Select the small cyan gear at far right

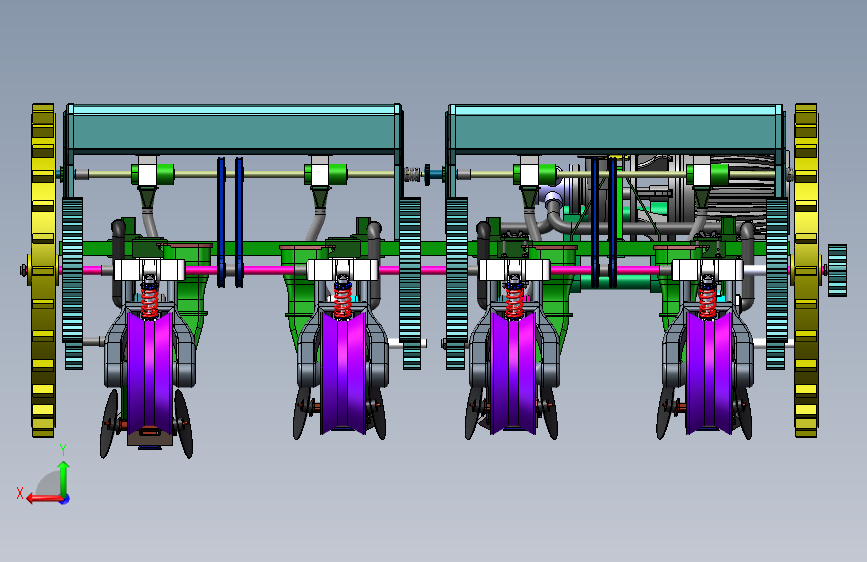(837, 270)
